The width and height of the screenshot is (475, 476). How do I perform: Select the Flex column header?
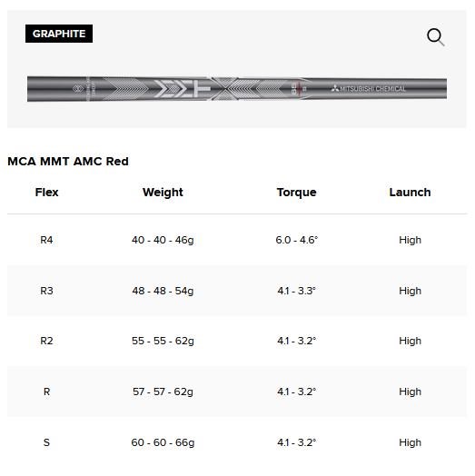pyautogui.click(x=46, y=193)
